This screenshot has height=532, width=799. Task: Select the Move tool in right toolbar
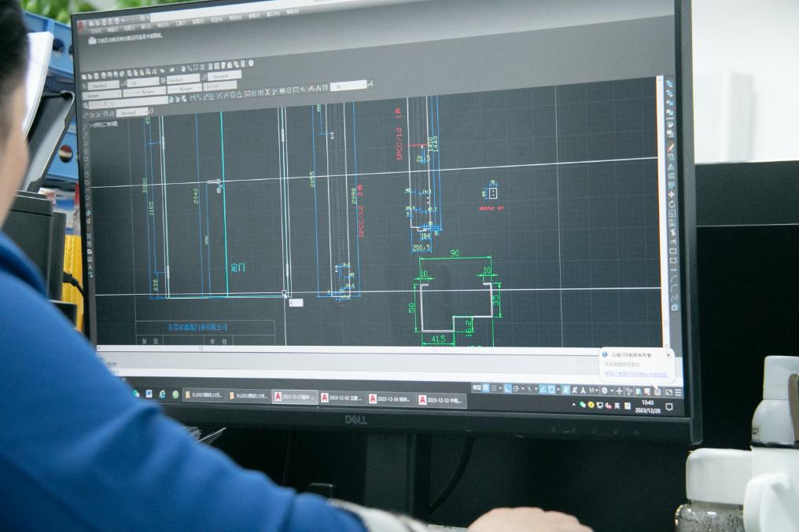pyautogui.click(x=671, y=194)
